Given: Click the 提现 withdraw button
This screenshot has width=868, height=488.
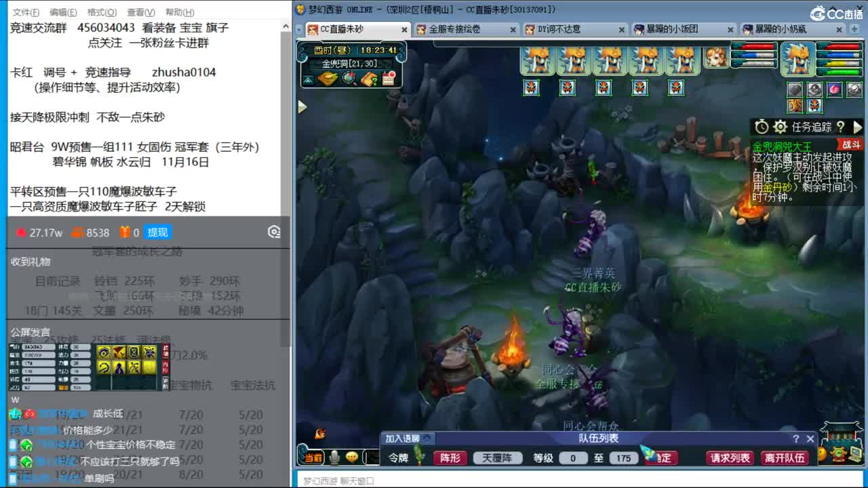Looking at the screenshot, I should click(x=158, y=232).
